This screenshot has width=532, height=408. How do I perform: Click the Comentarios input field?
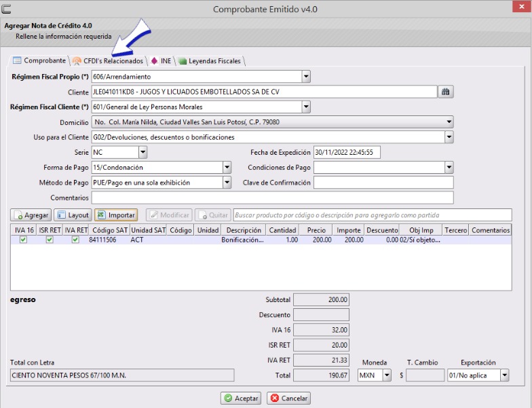pos(273,198)
